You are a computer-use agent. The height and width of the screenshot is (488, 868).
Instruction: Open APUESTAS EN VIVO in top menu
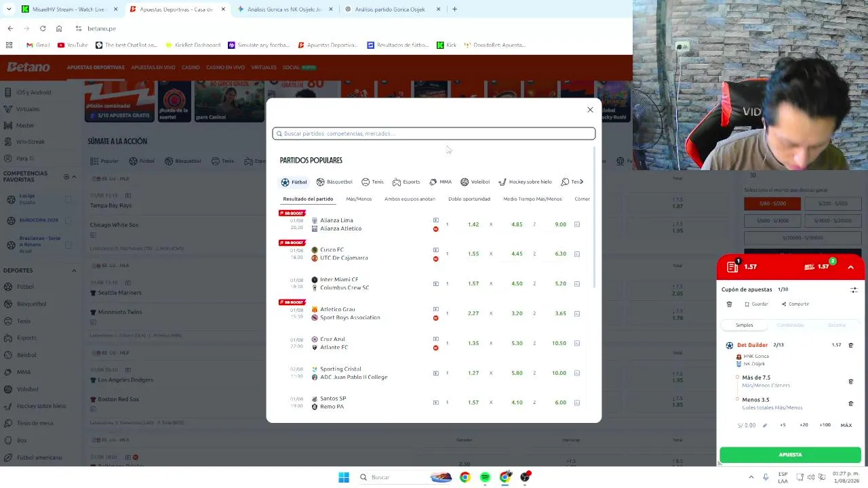click(x=153, y=68)
